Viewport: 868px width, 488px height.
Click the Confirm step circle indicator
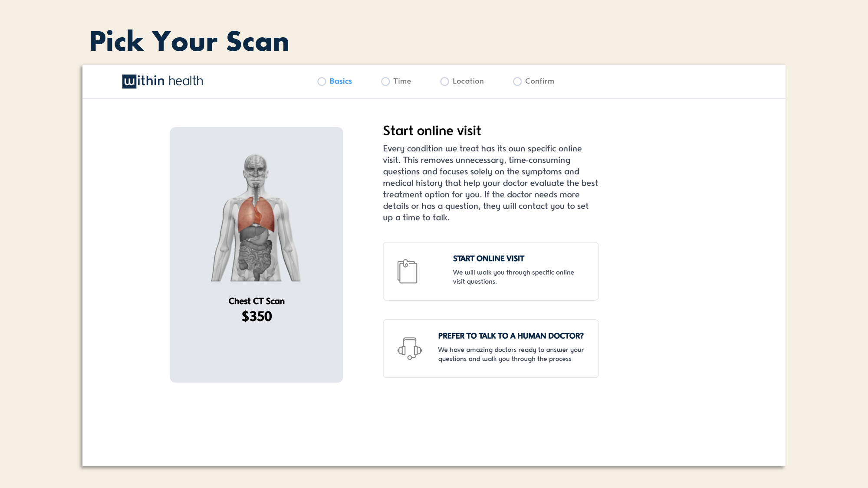517,82
